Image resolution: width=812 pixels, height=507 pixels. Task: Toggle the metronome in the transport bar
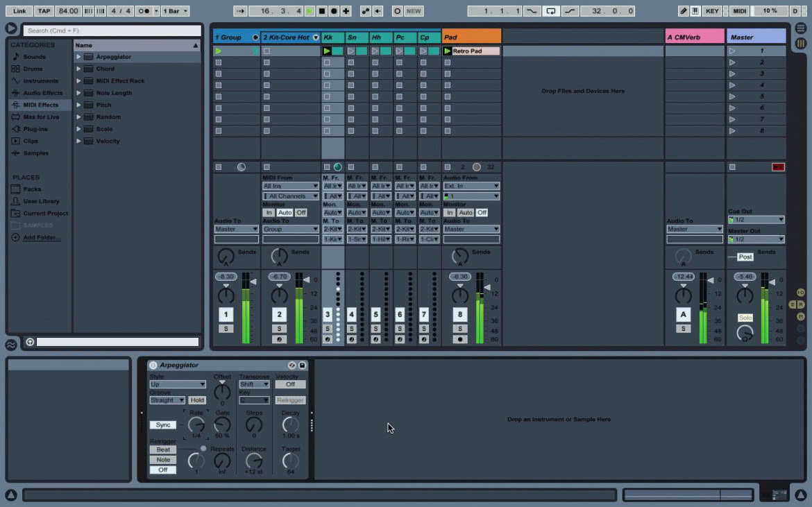point(144,11)
